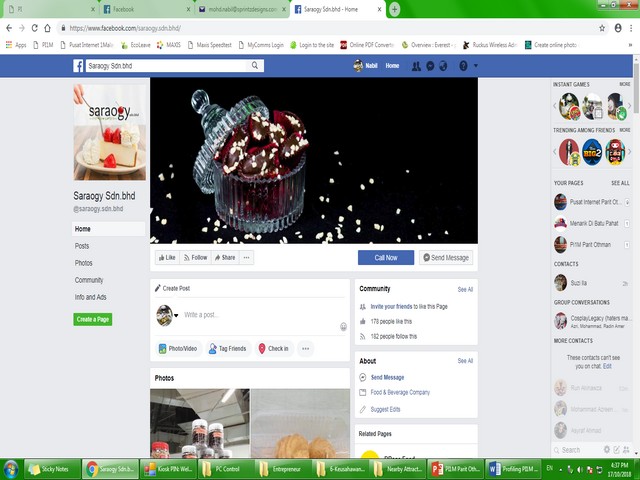Open Facebook notifications globe icon
This screenshot has height=480, width=640.
pyautogui.click(x=442, y=66)
